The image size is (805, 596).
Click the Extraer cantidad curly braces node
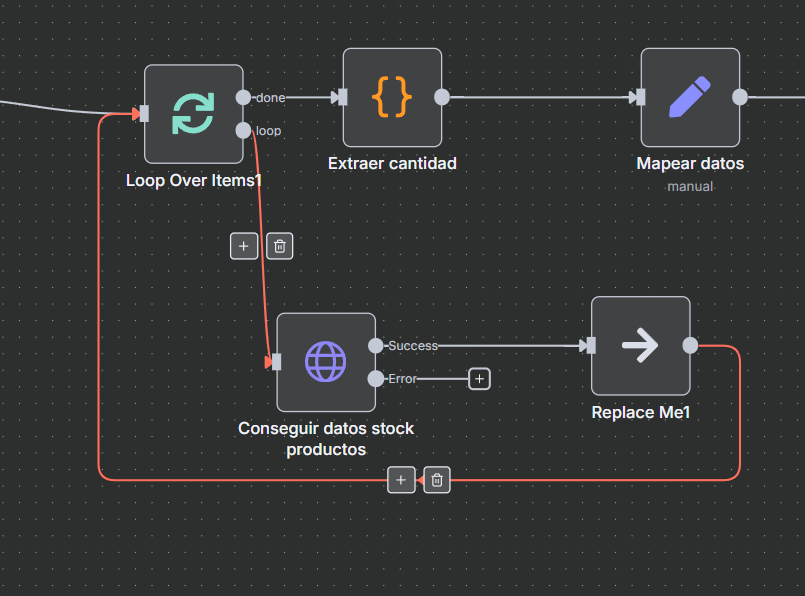392,97
